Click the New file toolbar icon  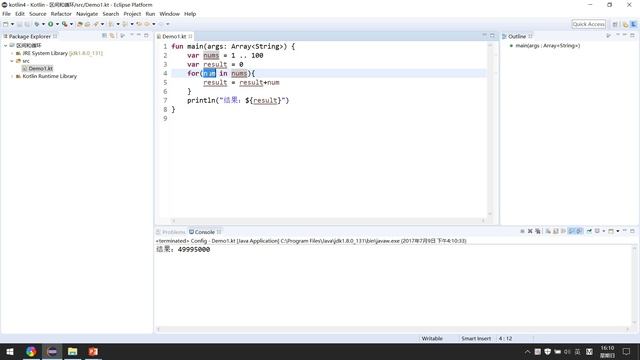[x=6, y=24]
